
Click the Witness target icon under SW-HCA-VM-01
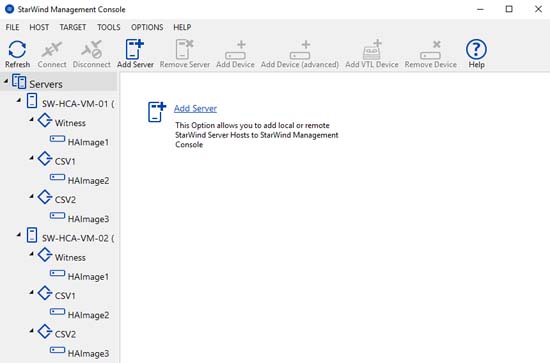point(45,120)
